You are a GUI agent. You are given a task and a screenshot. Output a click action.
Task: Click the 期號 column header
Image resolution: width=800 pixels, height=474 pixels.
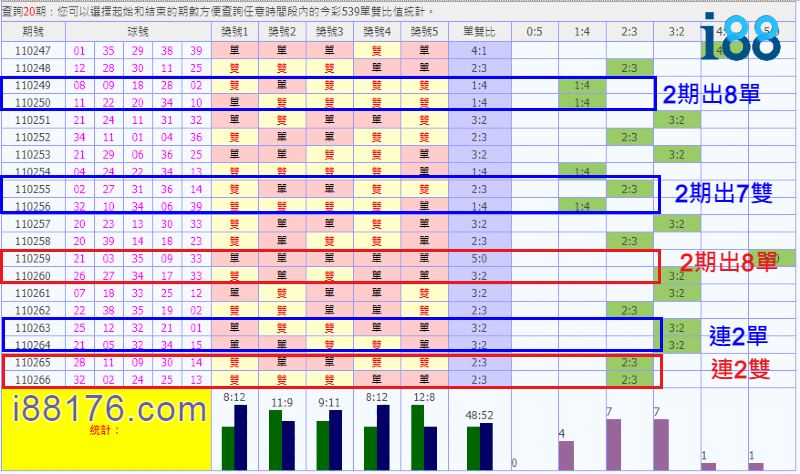(x=35, y=32)
